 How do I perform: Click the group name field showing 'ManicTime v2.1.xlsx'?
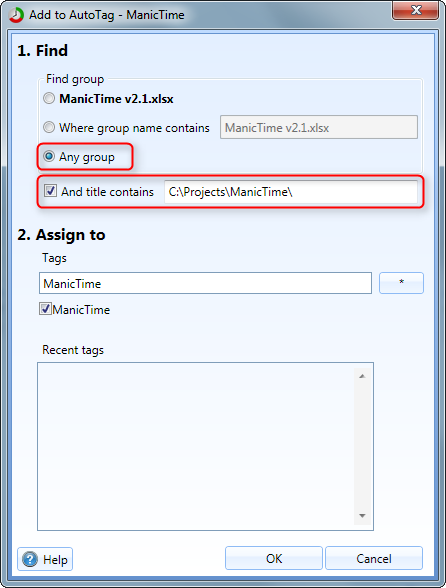(319, 128)
